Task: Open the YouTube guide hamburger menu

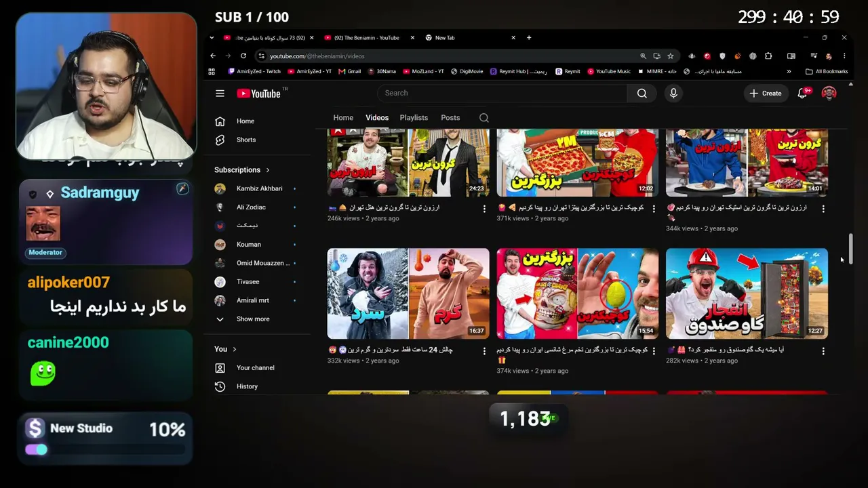Action: tap(220, 94)
